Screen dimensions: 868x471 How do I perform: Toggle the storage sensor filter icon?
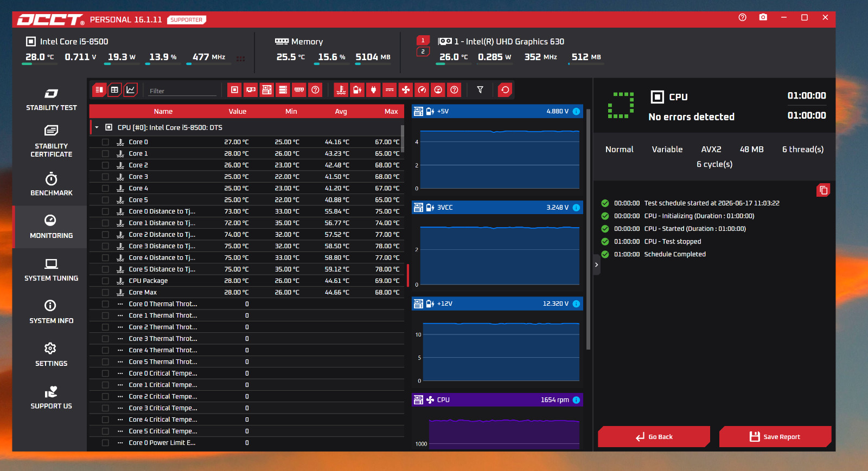283,90
